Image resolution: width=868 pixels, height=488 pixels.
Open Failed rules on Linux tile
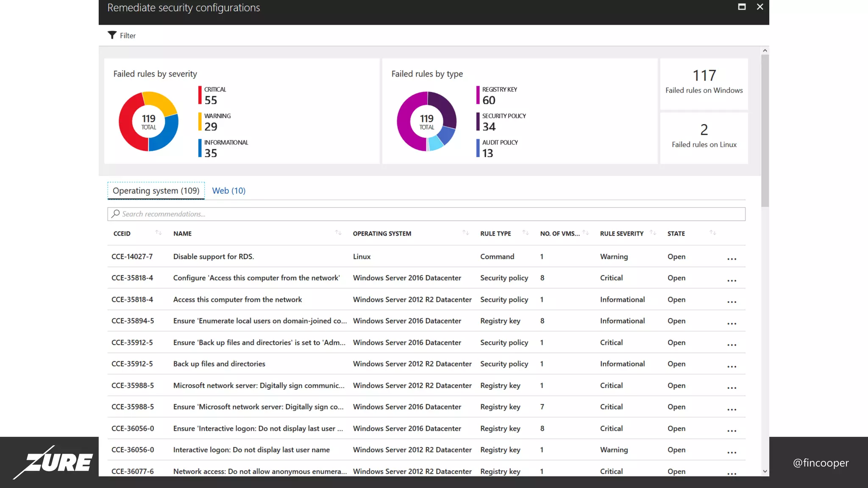click(x=704, y=136)
